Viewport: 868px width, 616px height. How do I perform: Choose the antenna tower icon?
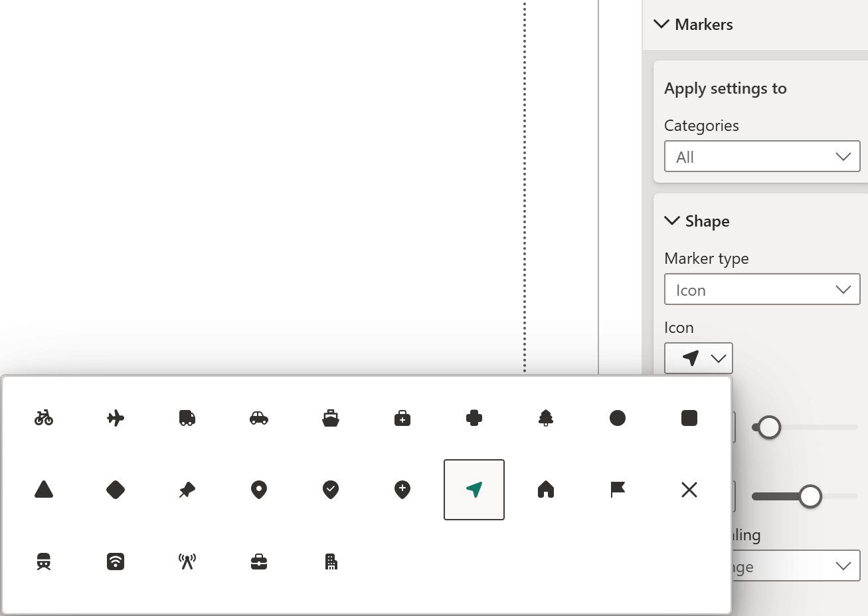pyautogui.click(x=187, y=562)
